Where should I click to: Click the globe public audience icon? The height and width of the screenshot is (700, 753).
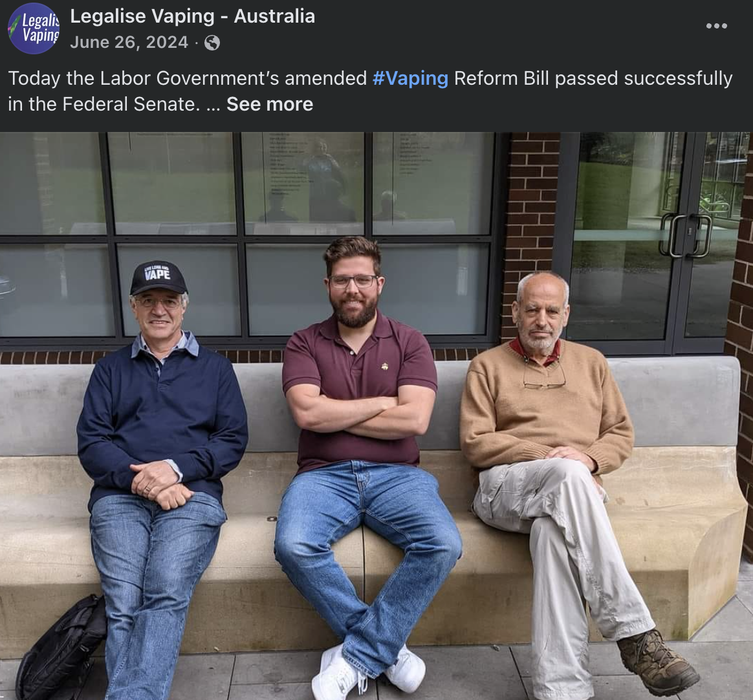pyautogui.click(x=212, y=43)
